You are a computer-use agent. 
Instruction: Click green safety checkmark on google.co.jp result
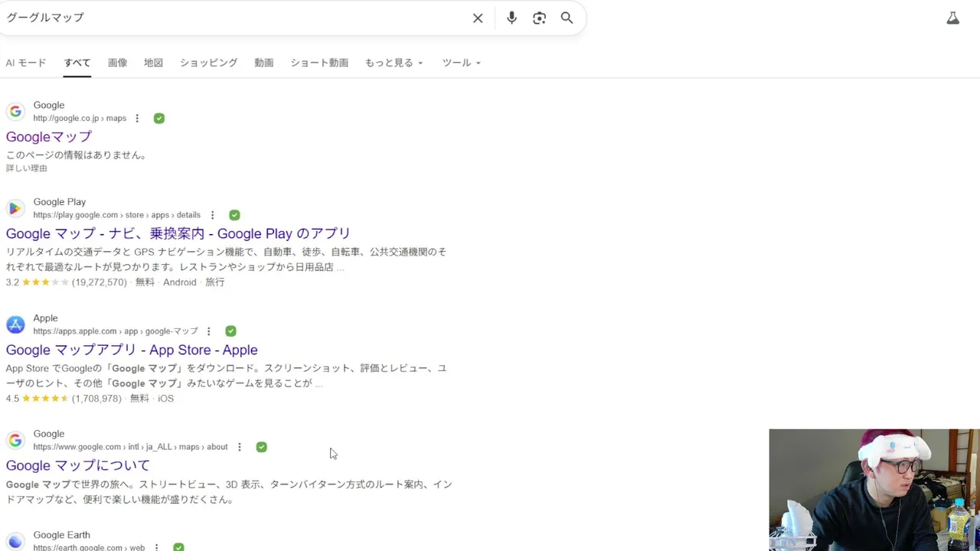tap(158, 119)
